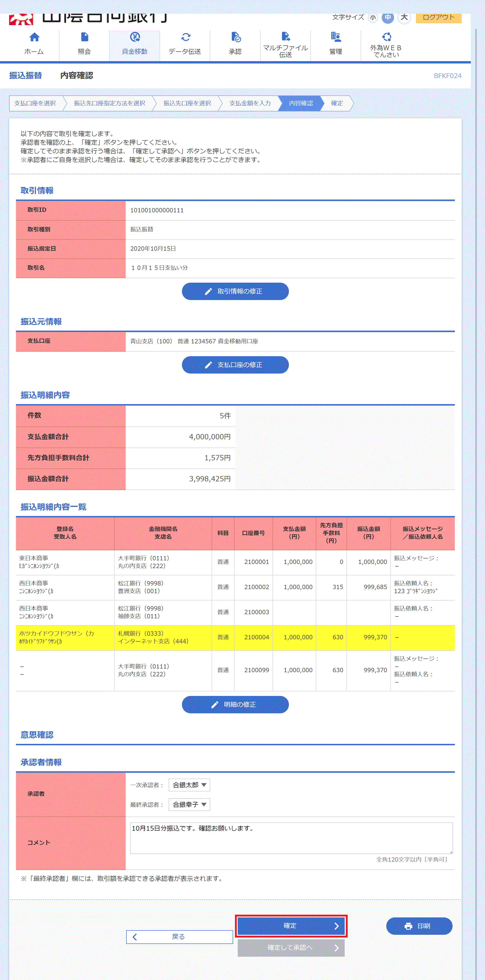Click the 支払口座の修正 button label

240,365
